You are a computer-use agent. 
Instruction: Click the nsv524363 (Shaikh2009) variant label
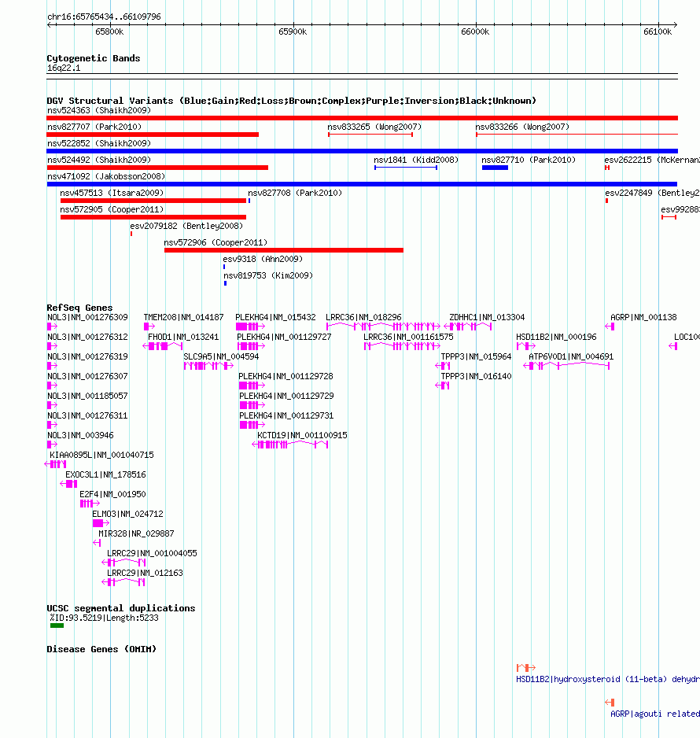pyautogui.click(x=99, y=110)
